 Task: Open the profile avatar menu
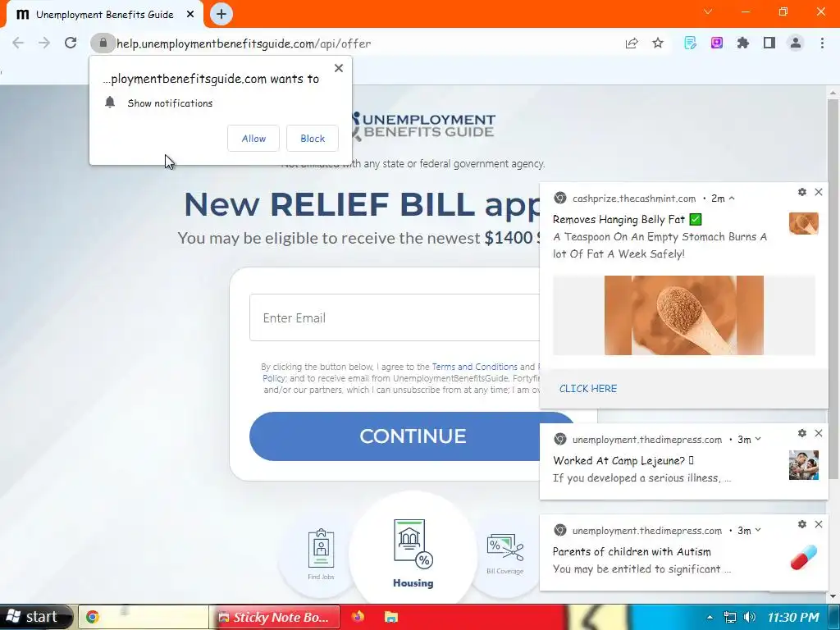point(796,43)
